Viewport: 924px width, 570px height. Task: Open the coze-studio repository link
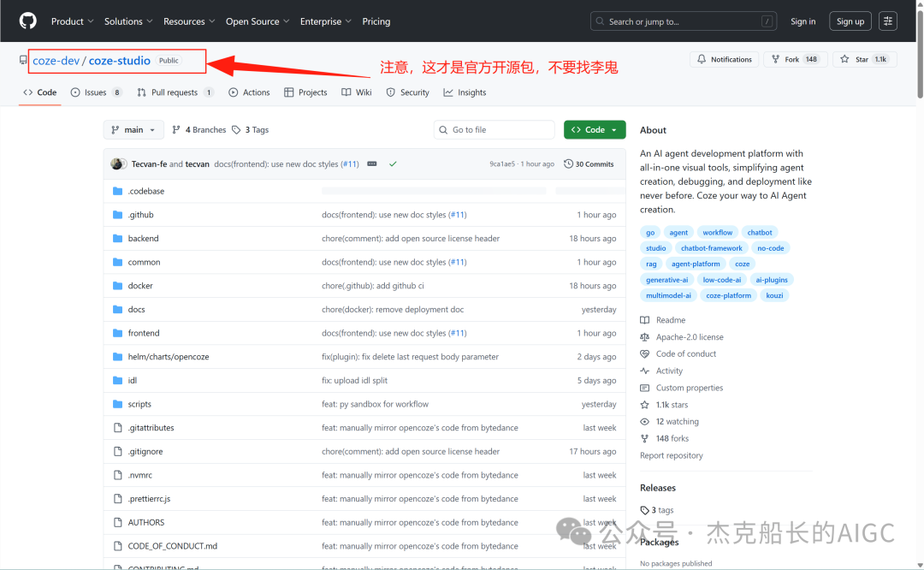coord(120,61)
